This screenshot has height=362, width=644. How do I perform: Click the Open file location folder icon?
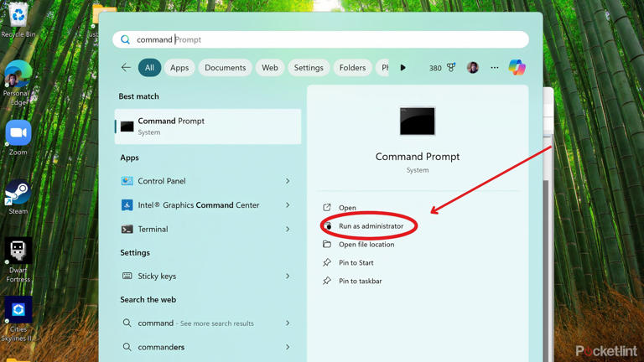327,244
